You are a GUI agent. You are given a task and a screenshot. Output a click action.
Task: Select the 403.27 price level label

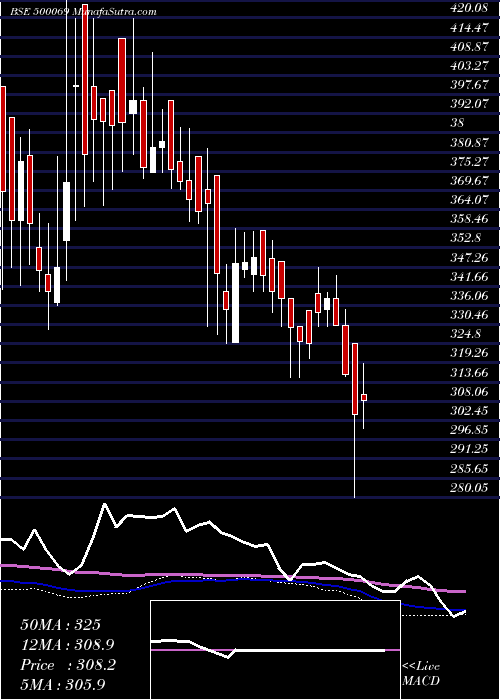coord(469,67)
